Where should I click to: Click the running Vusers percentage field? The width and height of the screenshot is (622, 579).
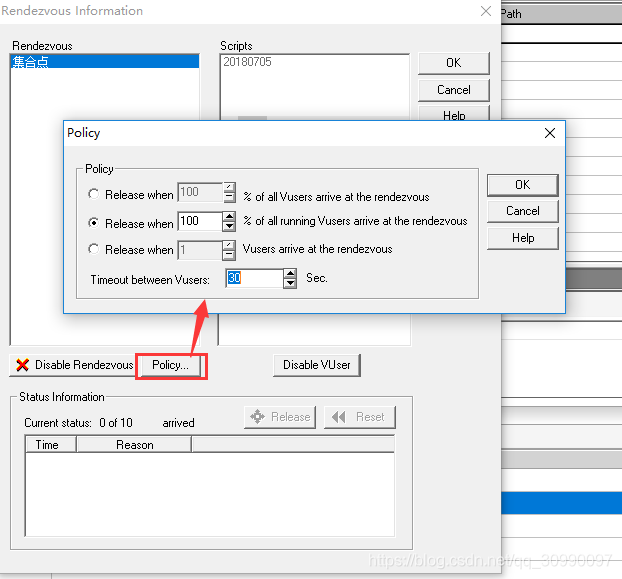(200, 221)
